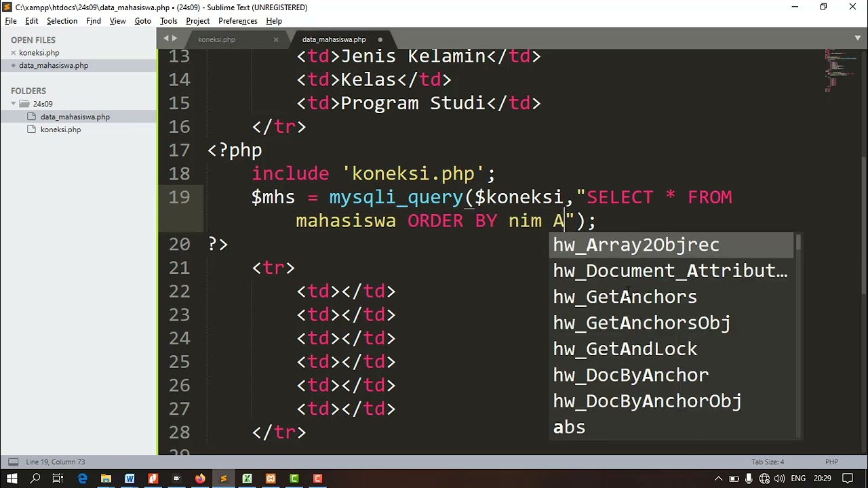Viewport: 868px width, 488px height.
Task: Click line number 19 in gutter
Action: pos(179,197)
